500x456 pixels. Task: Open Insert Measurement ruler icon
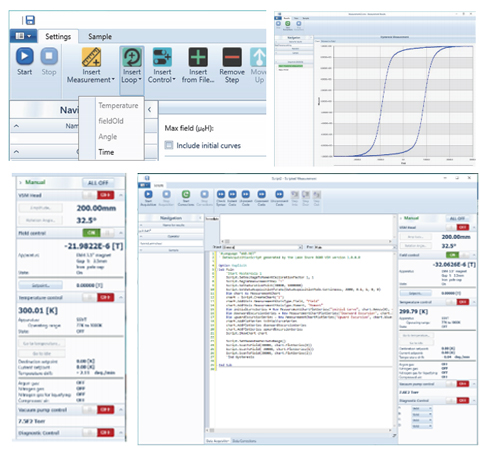pyautogui.click(x=91, y=57)
